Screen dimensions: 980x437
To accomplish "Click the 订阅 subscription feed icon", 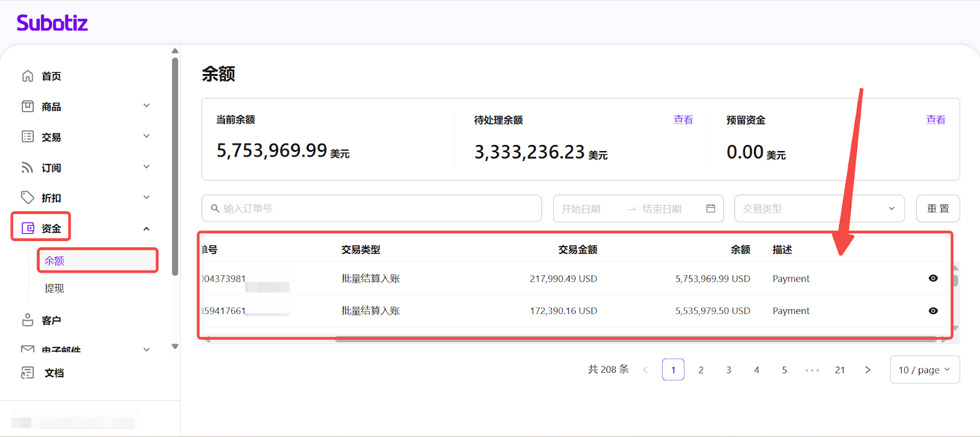I will 28,167.
